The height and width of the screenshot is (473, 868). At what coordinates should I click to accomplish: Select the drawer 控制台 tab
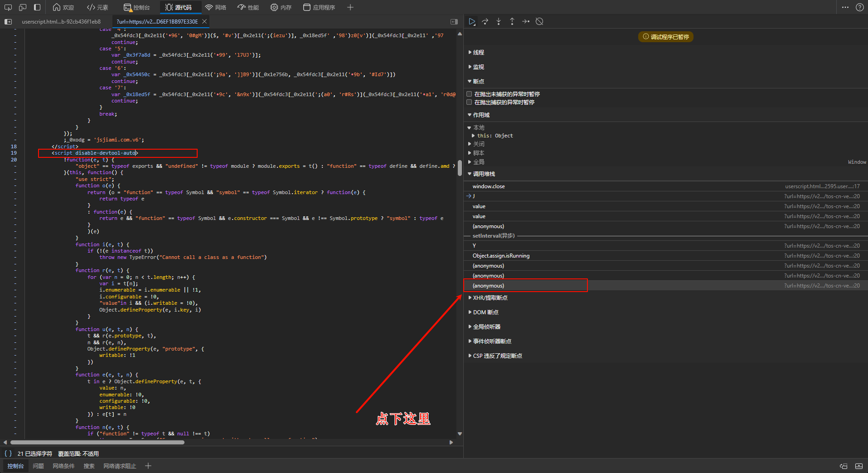(15, 466)
